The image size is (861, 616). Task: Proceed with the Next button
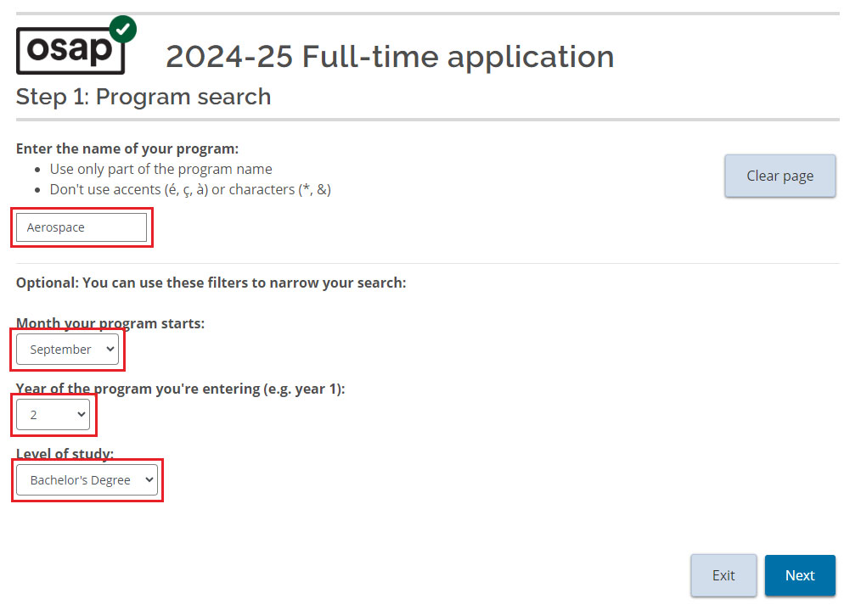[800, 575]
